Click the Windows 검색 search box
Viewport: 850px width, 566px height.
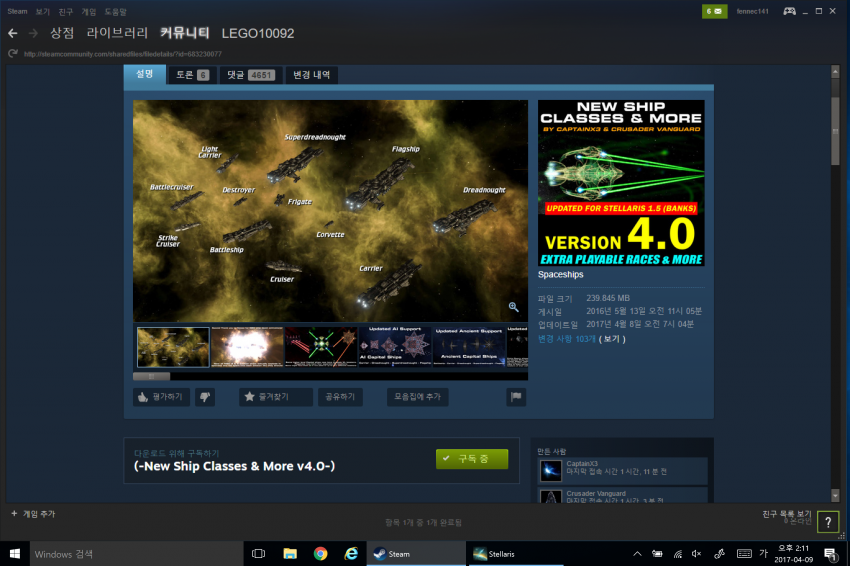point(137,554)
